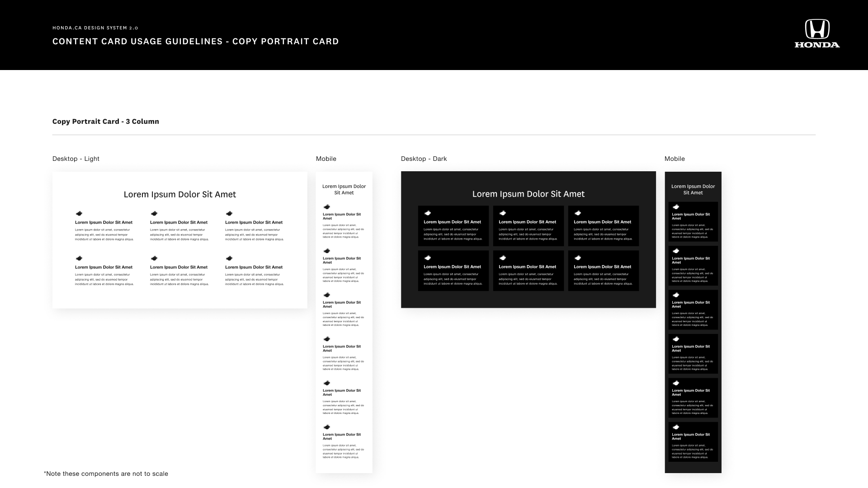Image resolution: width=868 pixels, height=488 pixels.
Task: Click engine icon of bottom-left card in Desktop Dark mockup
Action: 427,258
